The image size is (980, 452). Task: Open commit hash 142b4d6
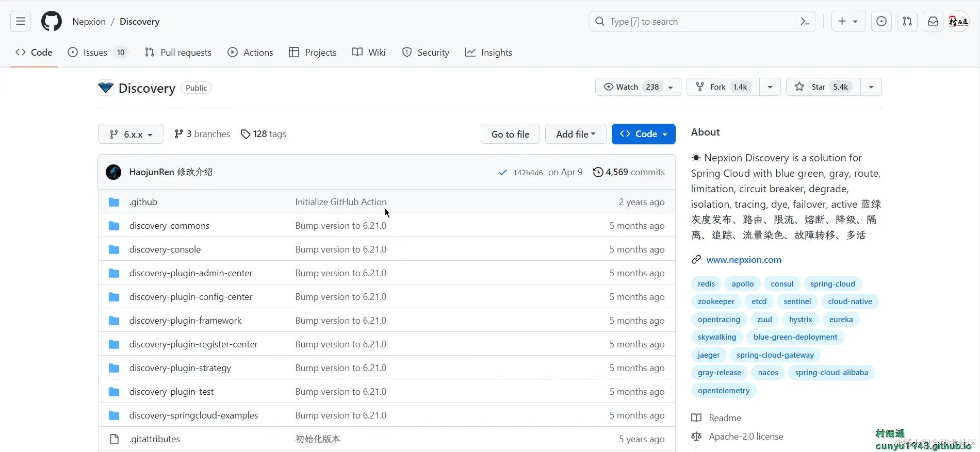pos(528,173)
